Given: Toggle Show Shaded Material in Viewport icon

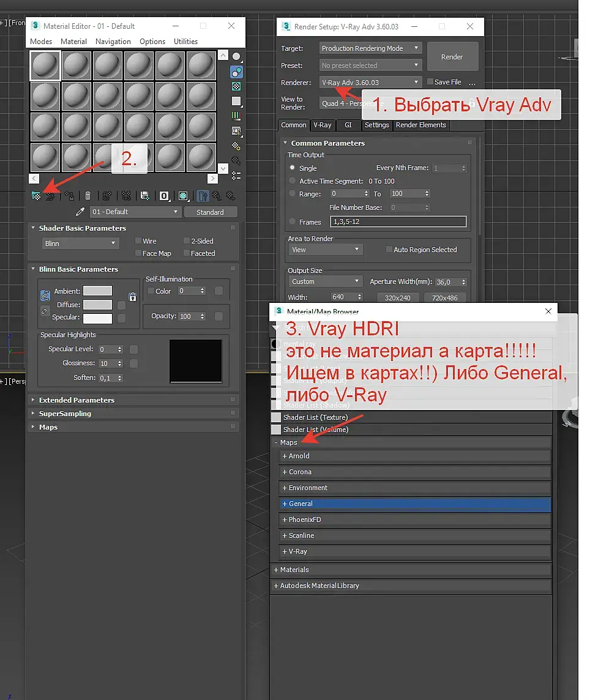Looking at the screenshot, I should (183, 196).
